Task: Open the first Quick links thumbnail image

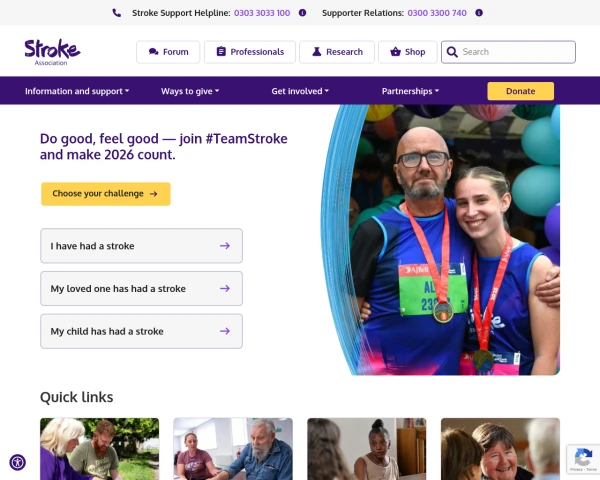Action: [x=99, y=449]
